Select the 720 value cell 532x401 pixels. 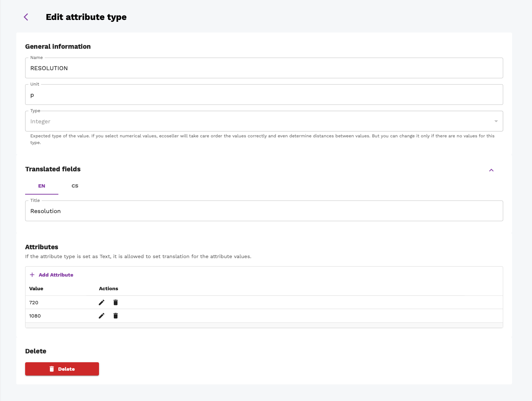34,302
